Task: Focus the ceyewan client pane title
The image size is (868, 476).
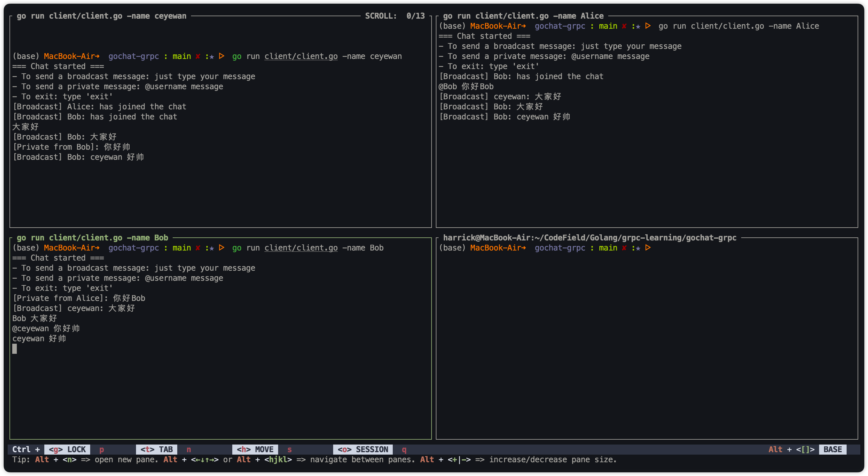Action: tap(101, 16)
